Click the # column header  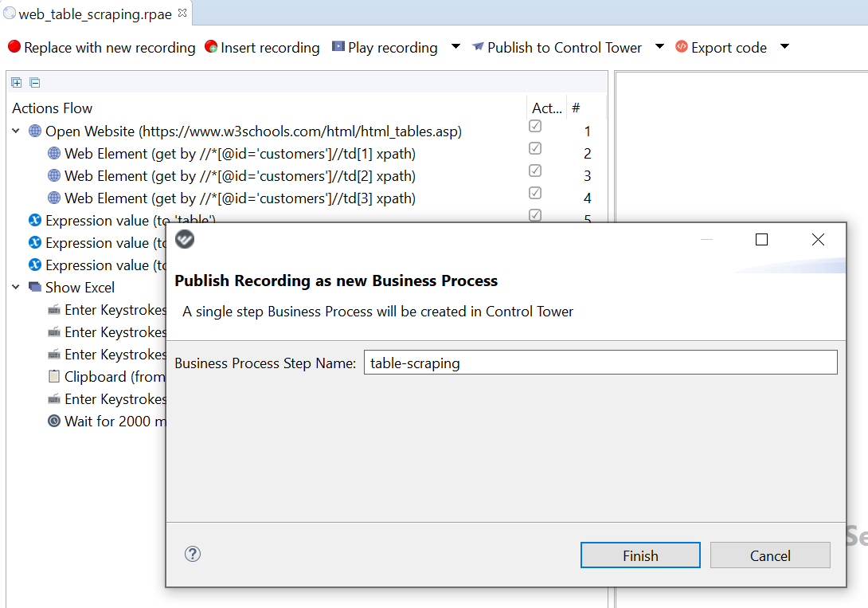tap(577, 108)
